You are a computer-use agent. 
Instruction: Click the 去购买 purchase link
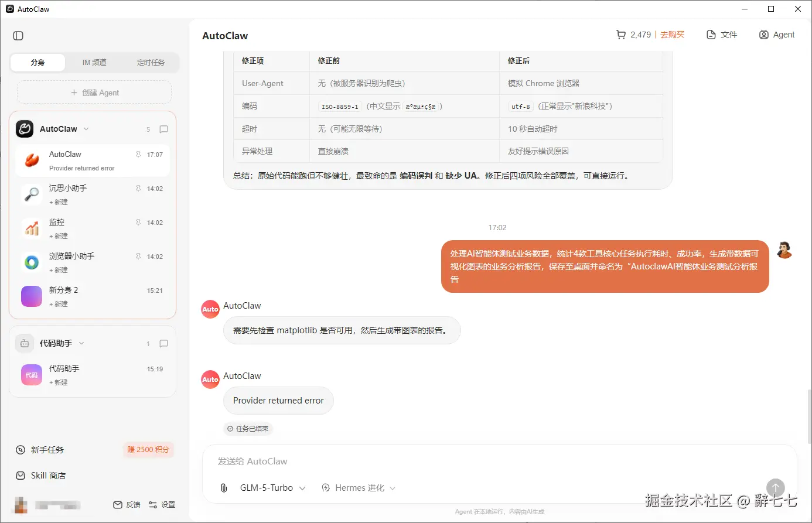tap(673, 35)
